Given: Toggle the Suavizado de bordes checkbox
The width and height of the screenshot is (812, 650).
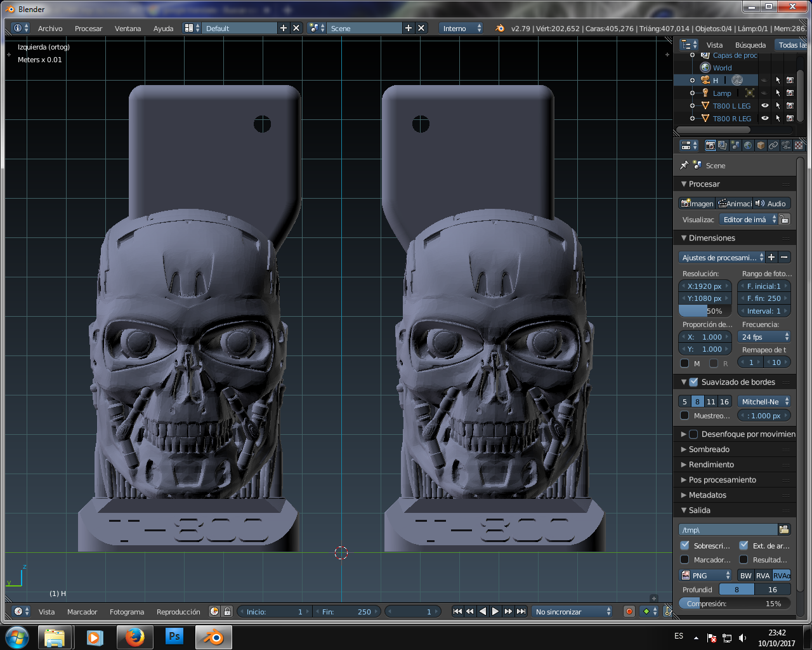Looking at the screenshot, I should pos(693,382).
